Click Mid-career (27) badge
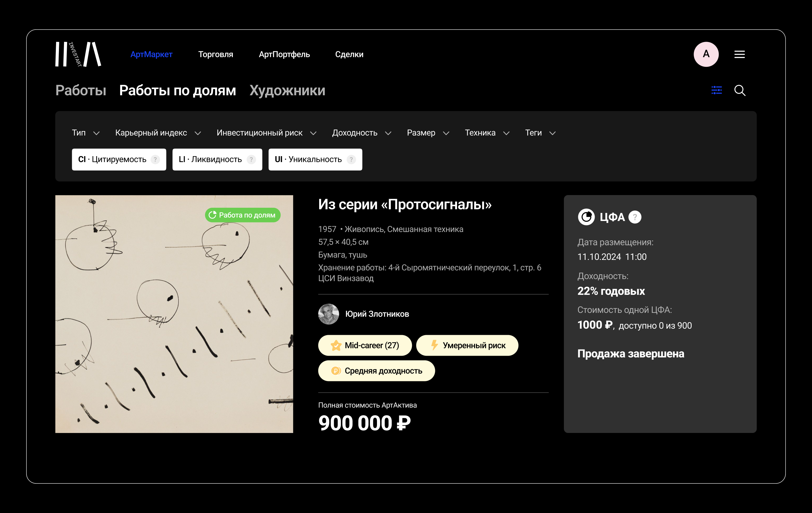The height and width of the screenshot is (513, 812). tap(365, 346)
